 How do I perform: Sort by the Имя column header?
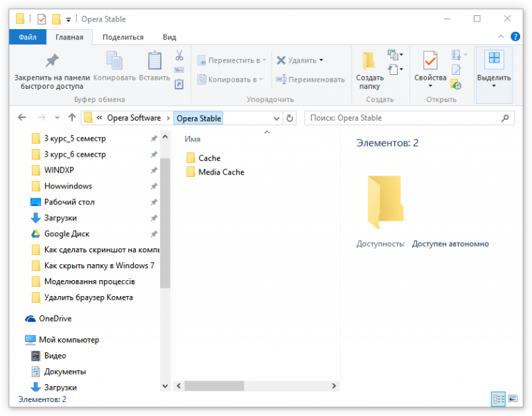[x=193, y=139]
